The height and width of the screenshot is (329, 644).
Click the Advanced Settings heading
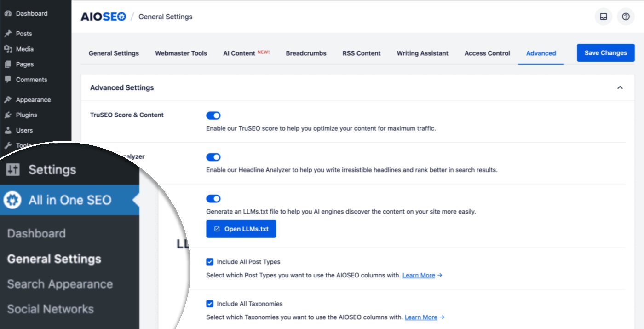pyautogui.click(x=122, y=87)
